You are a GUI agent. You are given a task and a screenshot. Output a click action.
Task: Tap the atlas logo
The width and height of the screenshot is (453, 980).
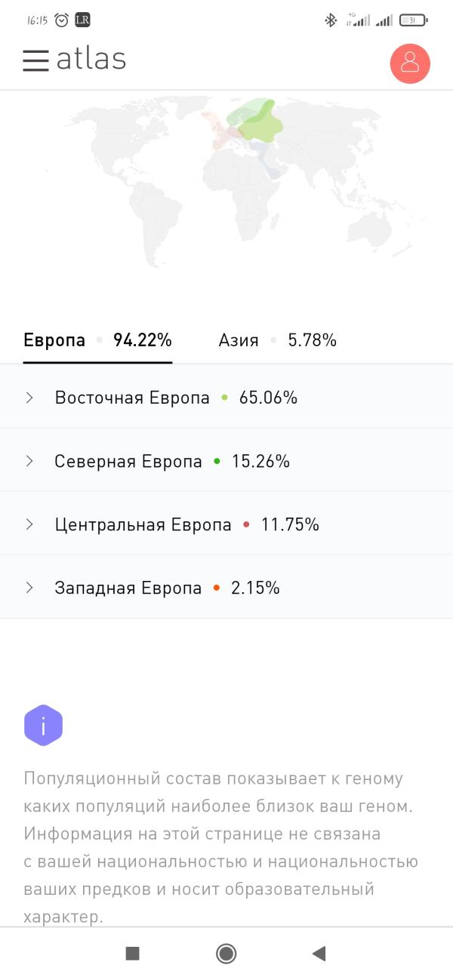click(x=91, y=59)
